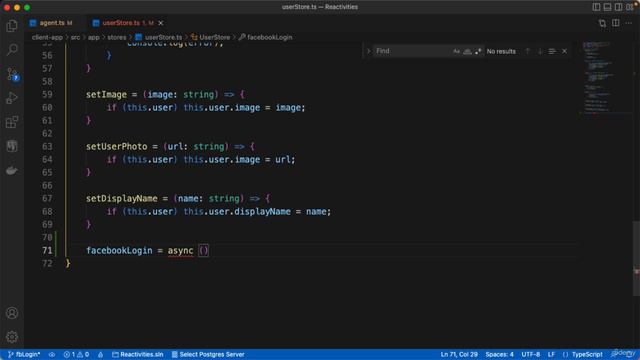The image size is (640, 360).
Task: Go to next match in Find widget
Action: (540, 51)
